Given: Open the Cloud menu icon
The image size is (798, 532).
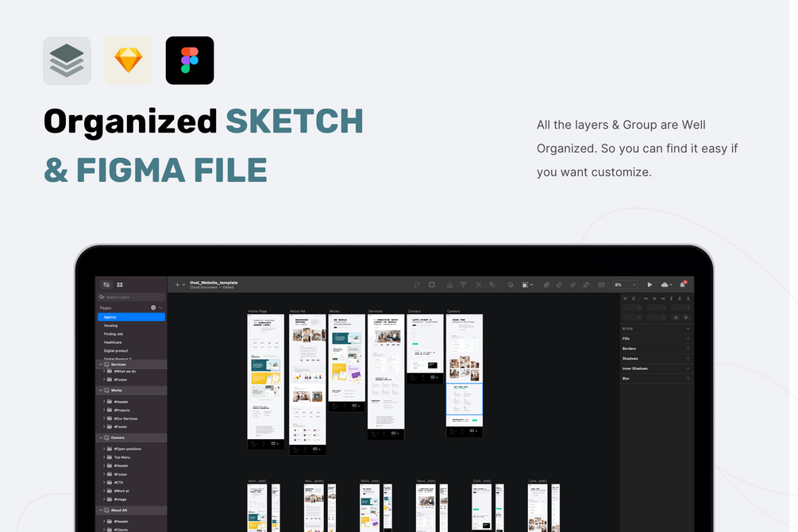Looking at the screenshot, I should point(666,284).
